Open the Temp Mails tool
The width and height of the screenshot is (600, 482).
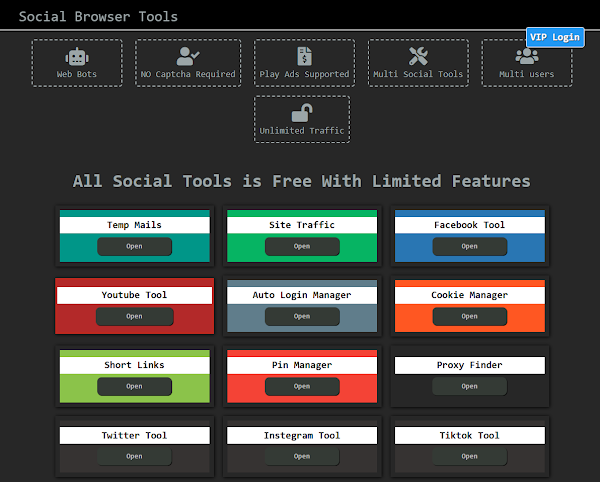[134, 246]
